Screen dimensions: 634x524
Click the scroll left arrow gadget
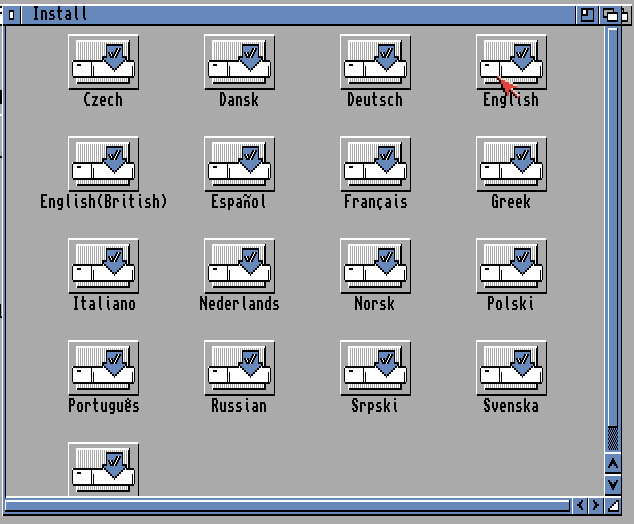click(x=579, y=506)
